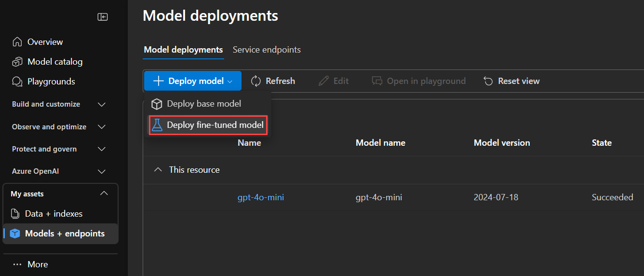Click the Data + indexes document icon
644x276 pixels.
(15, 214)
